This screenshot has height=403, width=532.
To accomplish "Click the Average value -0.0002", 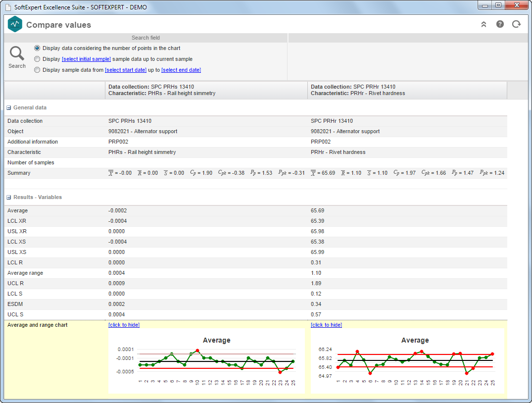I will click(117, 210).
